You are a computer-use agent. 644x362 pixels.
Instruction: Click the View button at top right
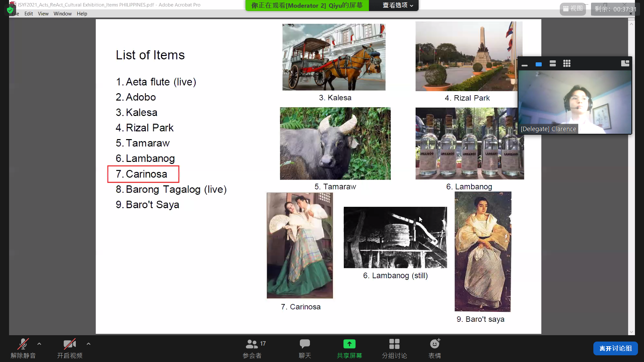573,9
